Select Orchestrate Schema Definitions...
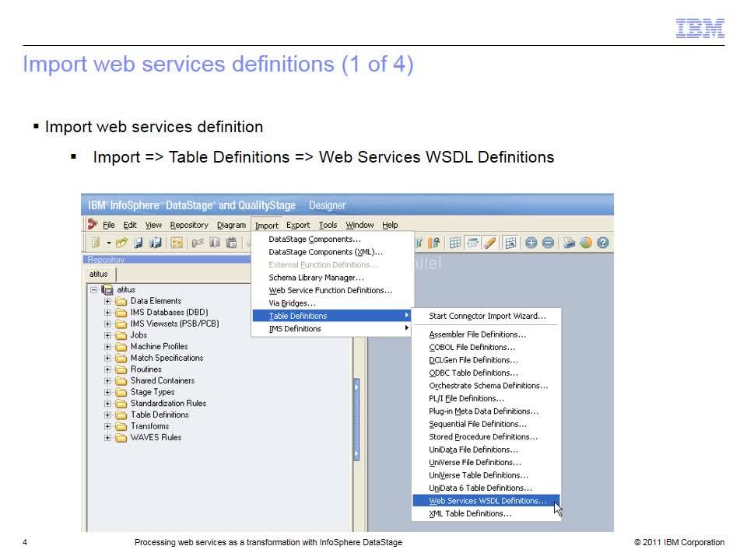747x560 pixels. 486,386
